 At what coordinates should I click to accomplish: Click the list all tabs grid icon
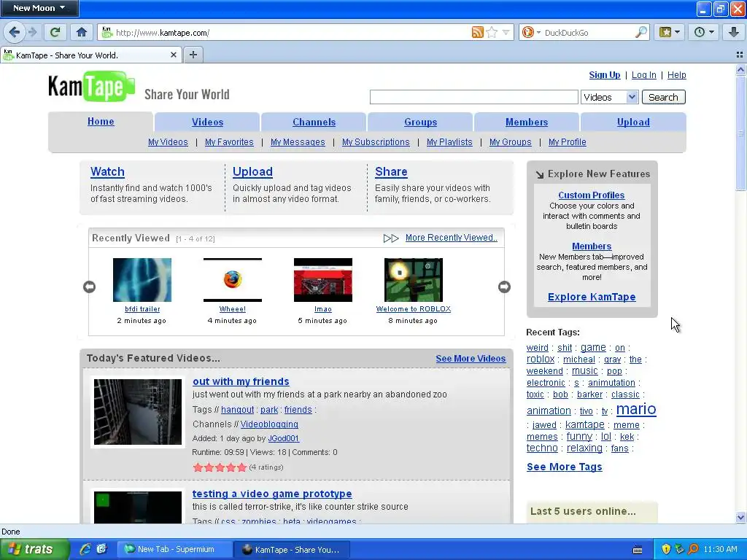point(740,55)
